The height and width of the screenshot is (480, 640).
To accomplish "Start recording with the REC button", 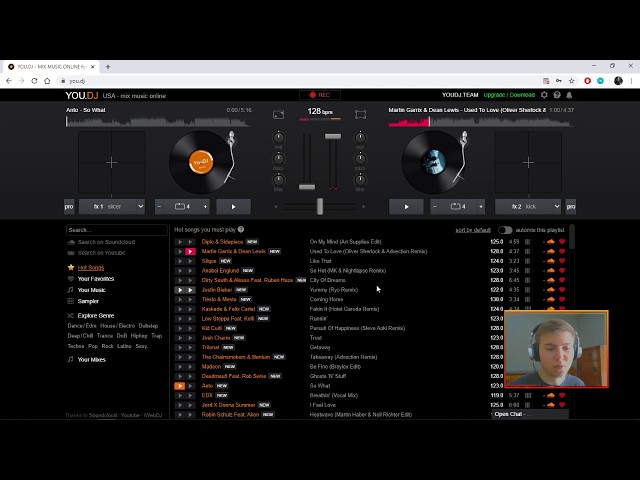I will (x=320, y=95).
